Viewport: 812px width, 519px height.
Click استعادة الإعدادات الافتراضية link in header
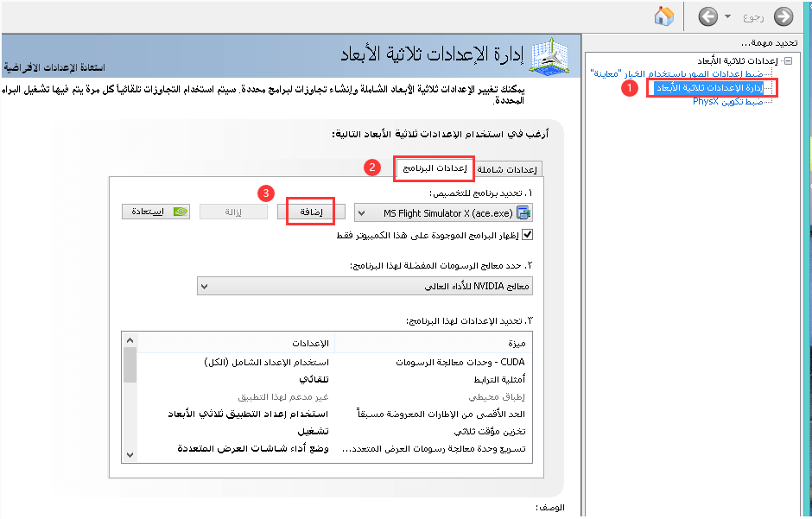[54, 67]
